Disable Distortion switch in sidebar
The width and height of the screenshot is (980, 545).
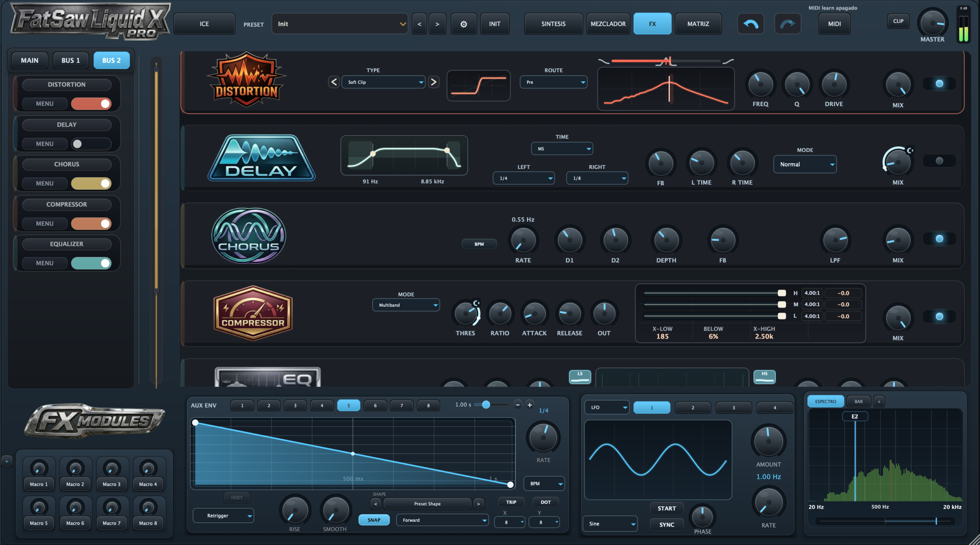pos(91,104)
